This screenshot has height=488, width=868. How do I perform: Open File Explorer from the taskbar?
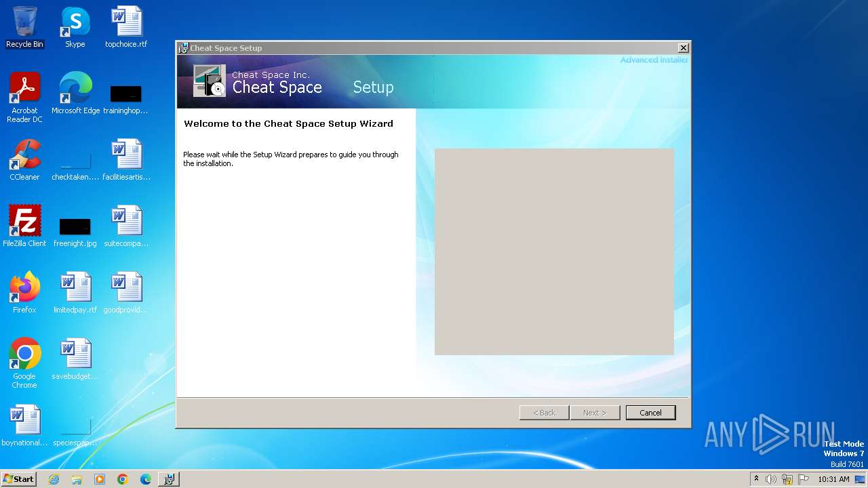click(x=77, y=479)
